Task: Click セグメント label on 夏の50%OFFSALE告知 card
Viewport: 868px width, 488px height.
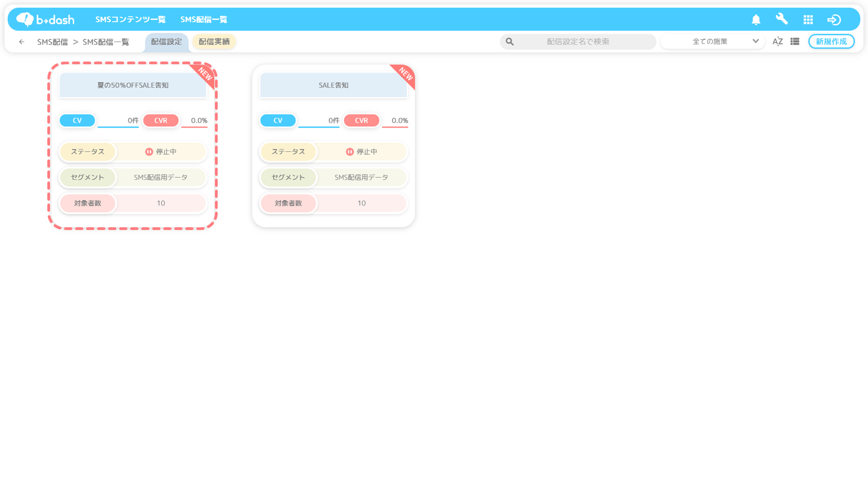Action: pyautogui.click(x=88, y=177)
